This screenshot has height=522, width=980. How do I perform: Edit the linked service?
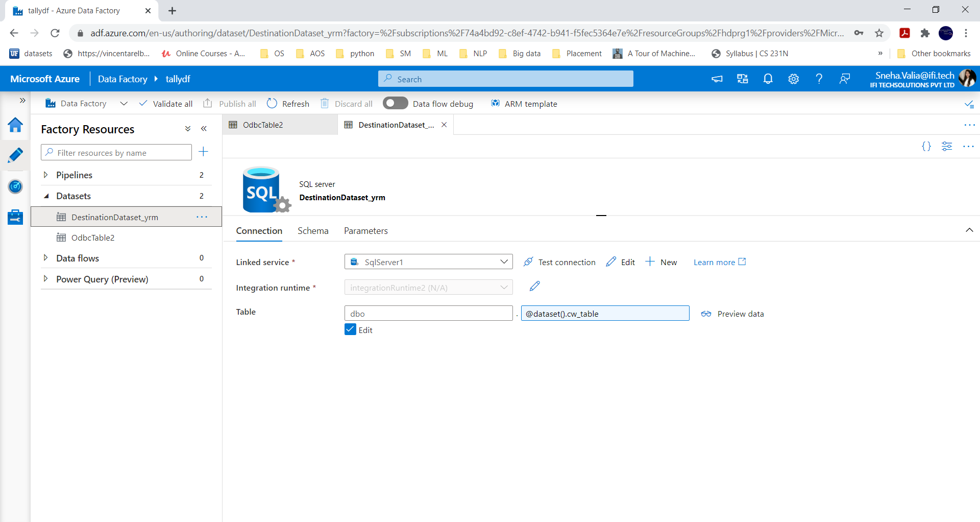(621, 262)
